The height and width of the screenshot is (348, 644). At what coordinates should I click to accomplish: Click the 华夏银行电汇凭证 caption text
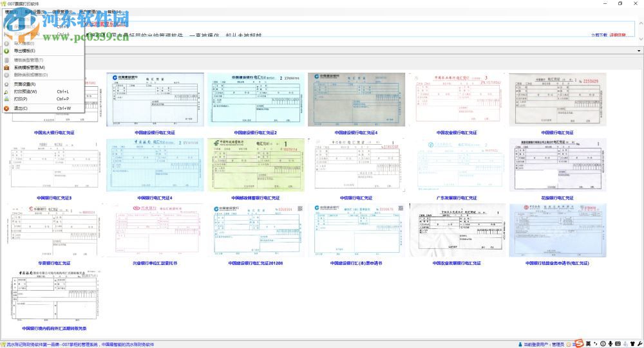click(54, 263)
